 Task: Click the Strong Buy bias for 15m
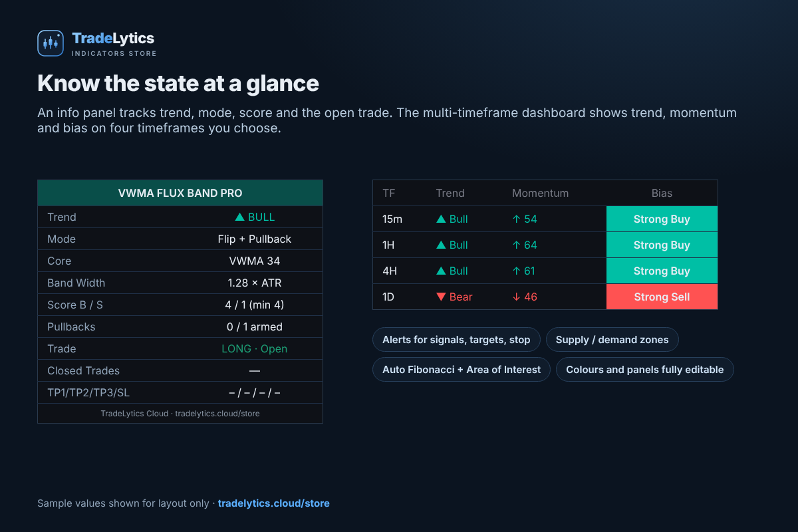(x=662, y=219)
